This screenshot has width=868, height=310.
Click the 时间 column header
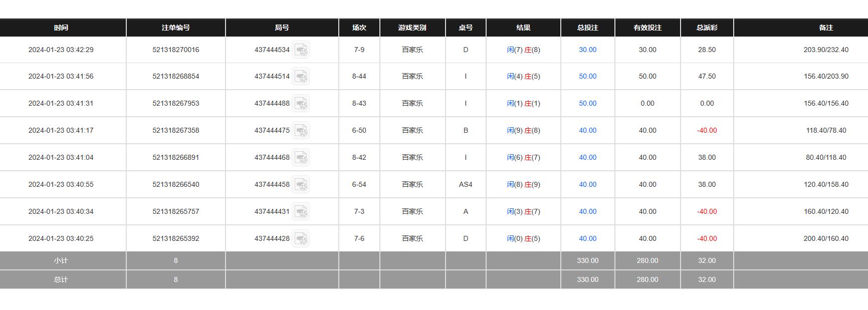click(x=61, y=28)
